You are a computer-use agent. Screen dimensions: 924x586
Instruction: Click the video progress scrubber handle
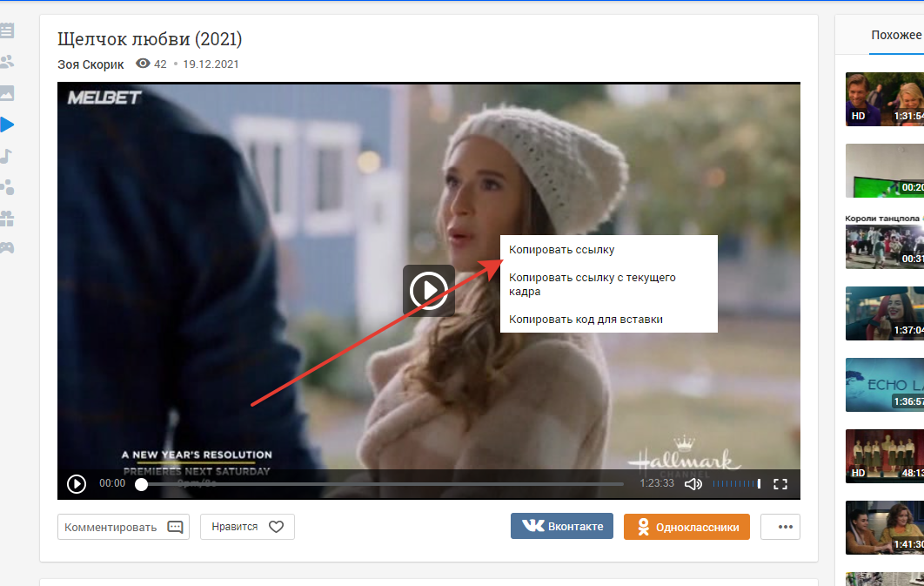tap(142, 484)
